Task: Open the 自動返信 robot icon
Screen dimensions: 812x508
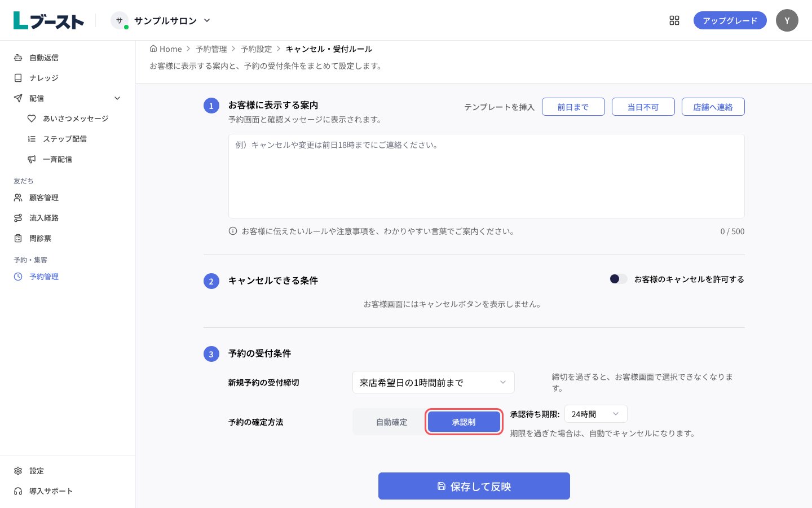Action: coord(18,58)
